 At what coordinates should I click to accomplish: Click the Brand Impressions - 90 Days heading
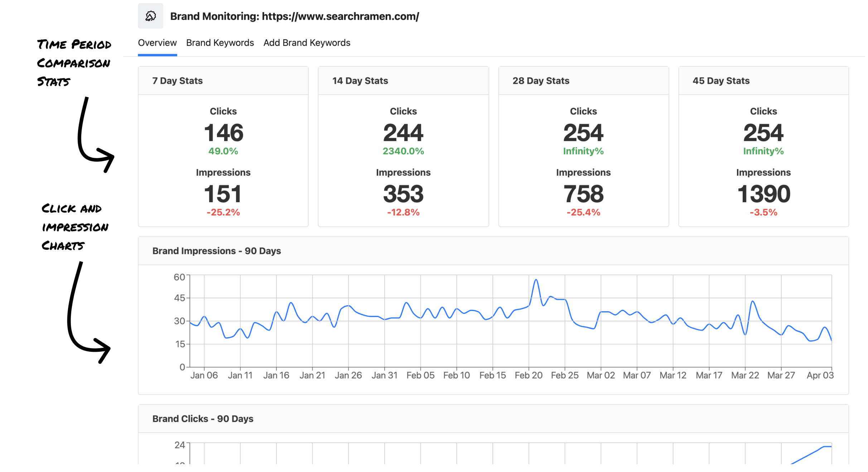(216, 251)
